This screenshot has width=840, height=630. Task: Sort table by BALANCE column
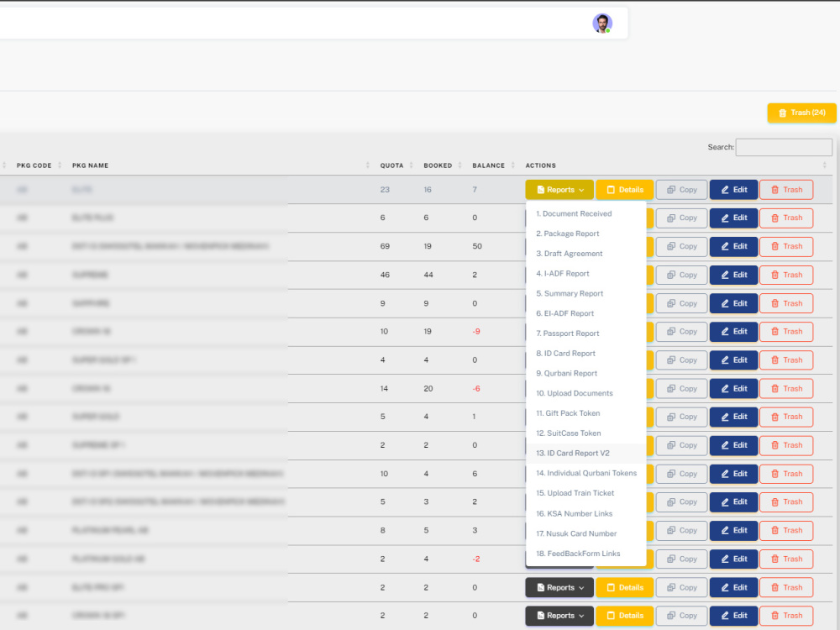tap(488, 165)
